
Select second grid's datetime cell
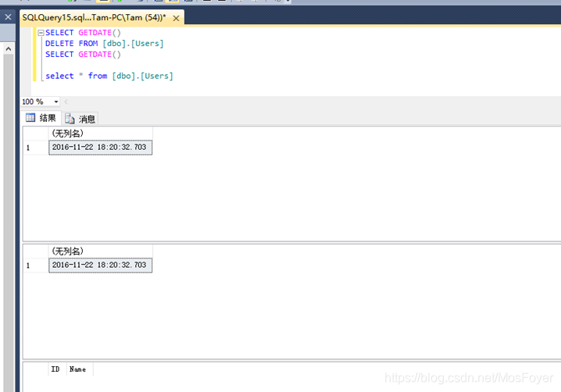click(101, 265)
